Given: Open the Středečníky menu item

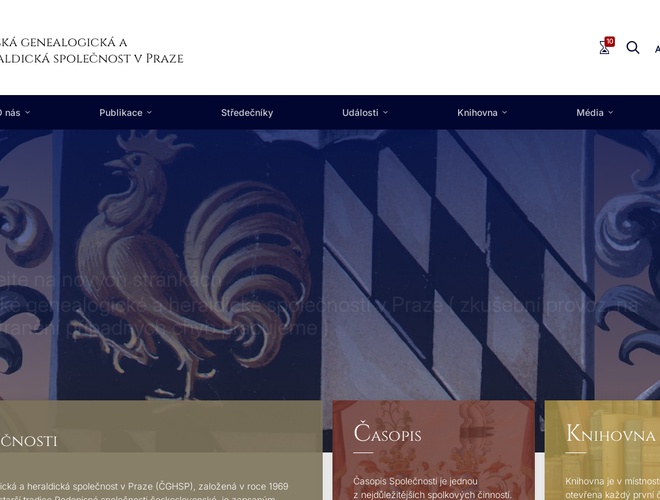Looking at the screenshot, I should [247, 113].
